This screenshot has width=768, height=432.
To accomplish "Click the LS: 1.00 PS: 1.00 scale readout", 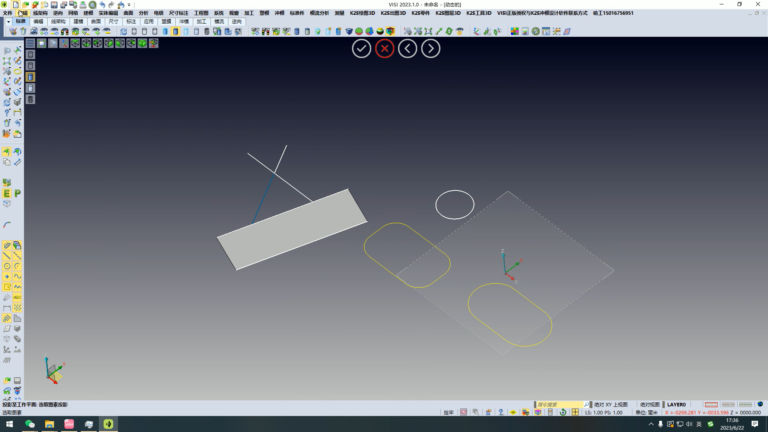I will tap(604, 412).
